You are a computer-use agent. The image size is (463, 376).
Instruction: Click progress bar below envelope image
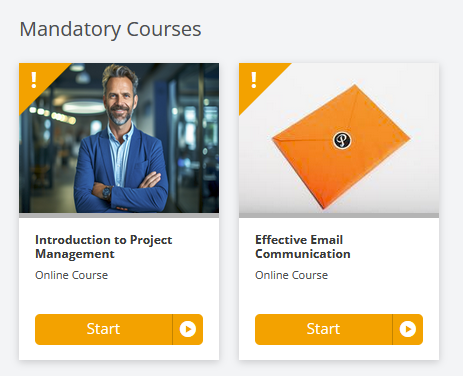click(339, 215)
